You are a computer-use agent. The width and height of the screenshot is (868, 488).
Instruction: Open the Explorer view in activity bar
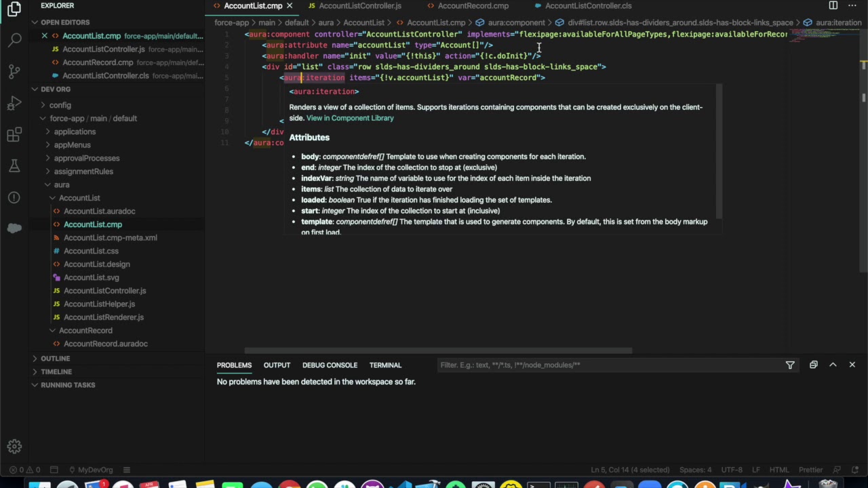point(14,9)
